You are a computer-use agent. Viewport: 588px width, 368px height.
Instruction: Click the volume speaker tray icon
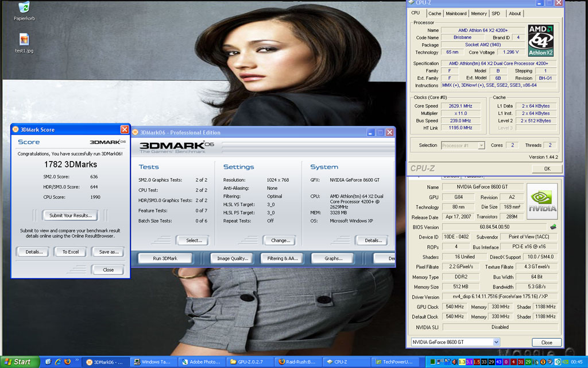click(455, 362)
